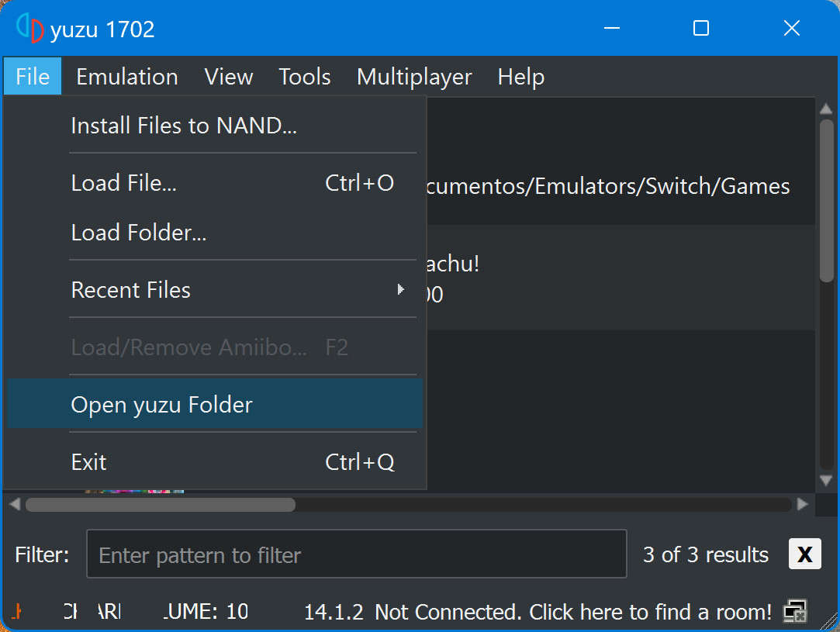
Task: Click vertical scrollbar up arrow
Action: (x=826, y=109)
